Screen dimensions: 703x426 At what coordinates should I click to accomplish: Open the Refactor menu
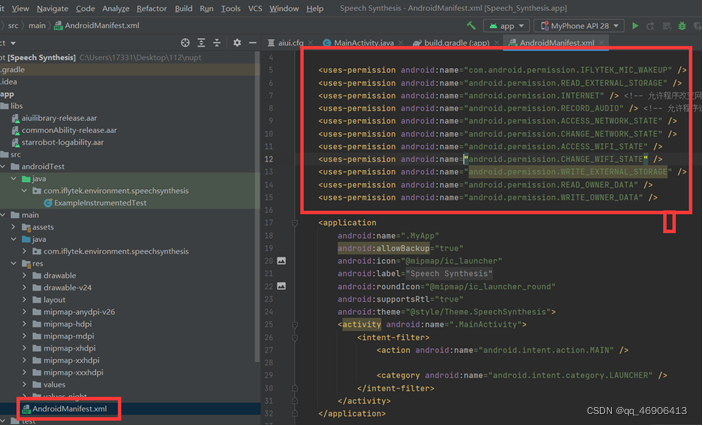152,9
